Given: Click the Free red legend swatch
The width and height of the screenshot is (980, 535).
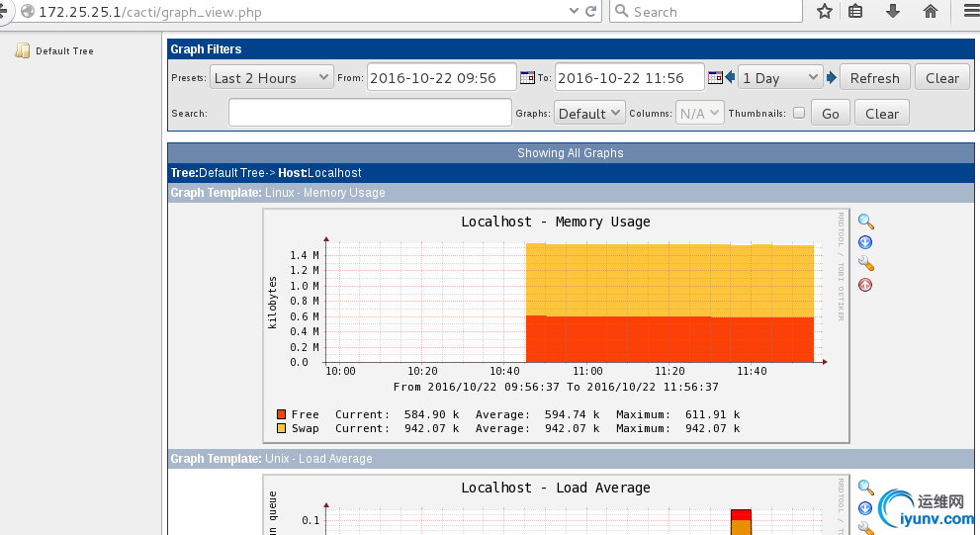Looking at the screenshot, I should [x=281, y=414].
